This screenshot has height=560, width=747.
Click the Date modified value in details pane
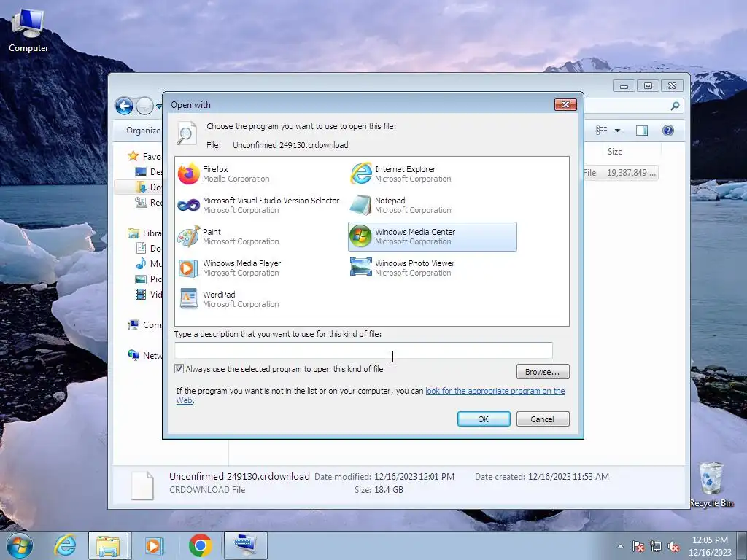point(414,477)
